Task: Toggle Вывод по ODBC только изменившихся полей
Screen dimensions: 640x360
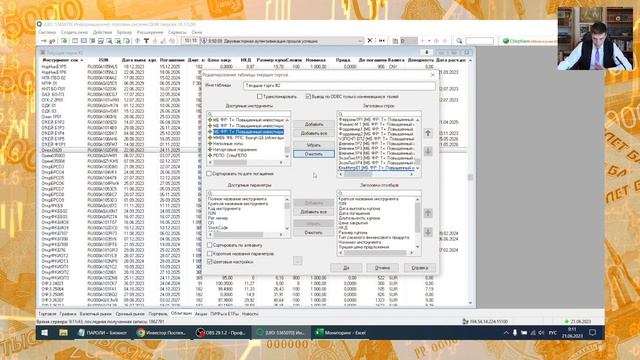Action: click(x=308, y=96)
